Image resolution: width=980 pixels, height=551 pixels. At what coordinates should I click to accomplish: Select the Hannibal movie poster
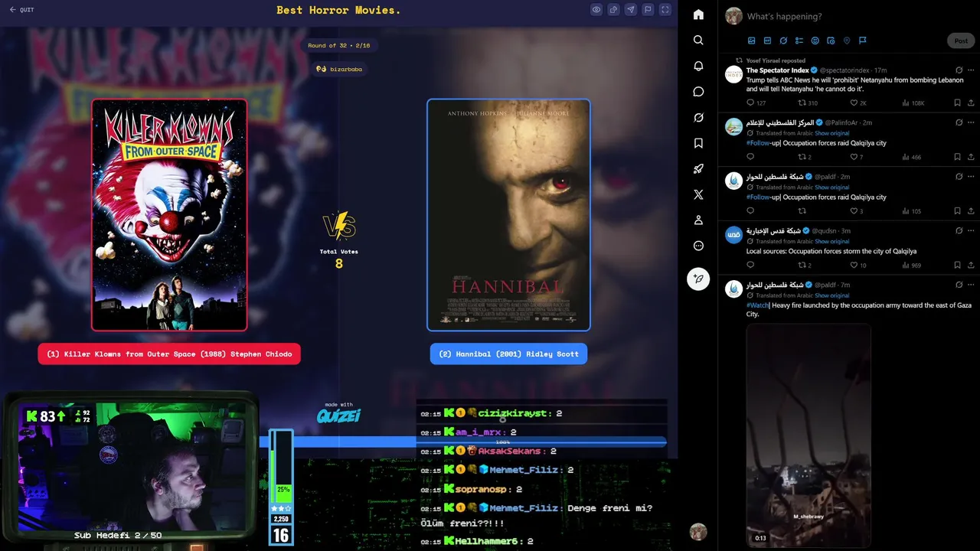coord(508,214)
